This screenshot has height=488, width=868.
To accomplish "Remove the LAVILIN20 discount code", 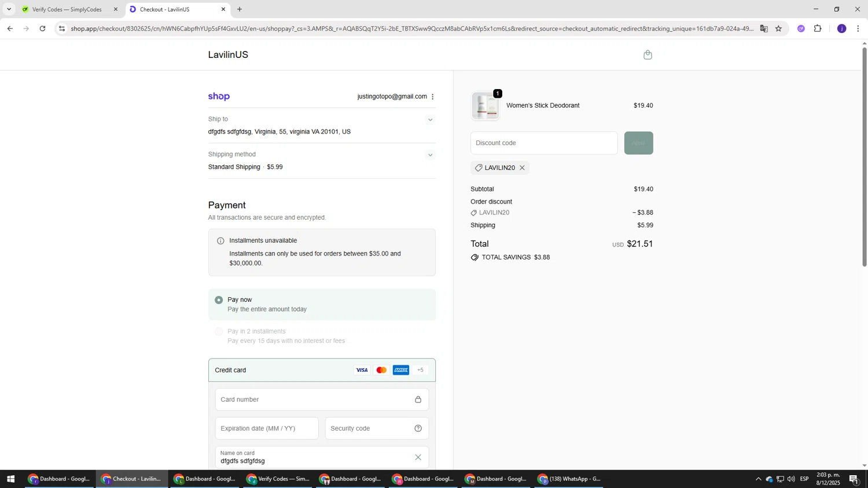I will click(x=522, y=168).
